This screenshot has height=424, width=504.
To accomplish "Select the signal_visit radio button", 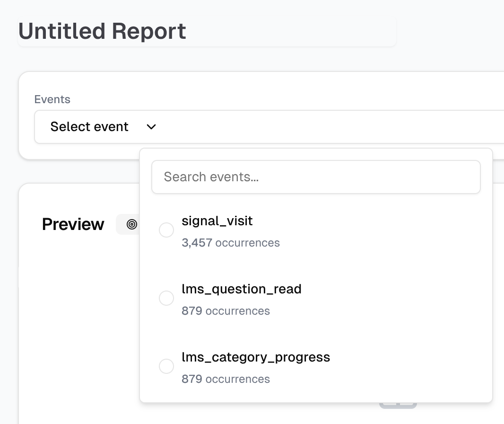I will [166, 230].
